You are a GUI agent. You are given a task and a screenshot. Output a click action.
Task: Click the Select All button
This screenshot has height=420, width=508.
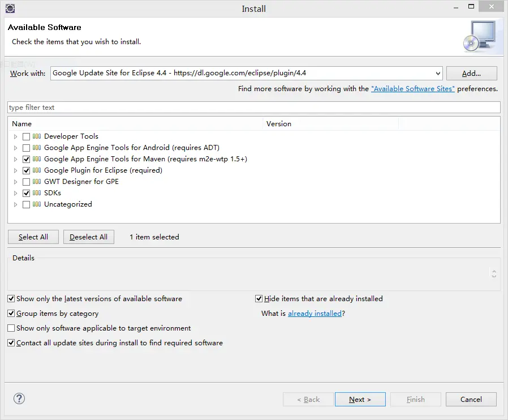[33, 237]
